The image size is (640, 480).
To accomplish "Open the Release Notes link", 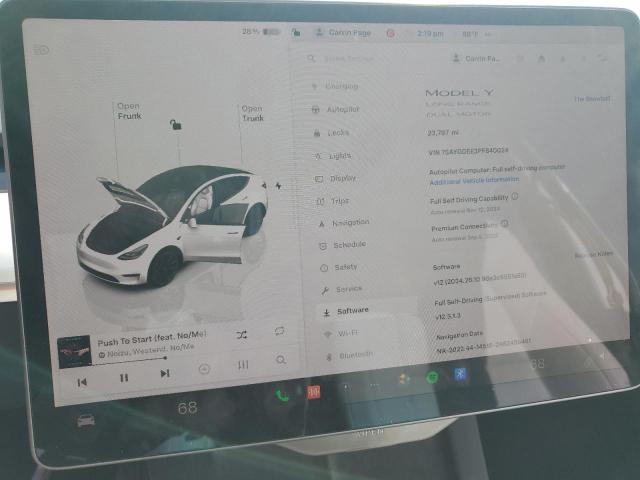I will [x=594, y=254].
